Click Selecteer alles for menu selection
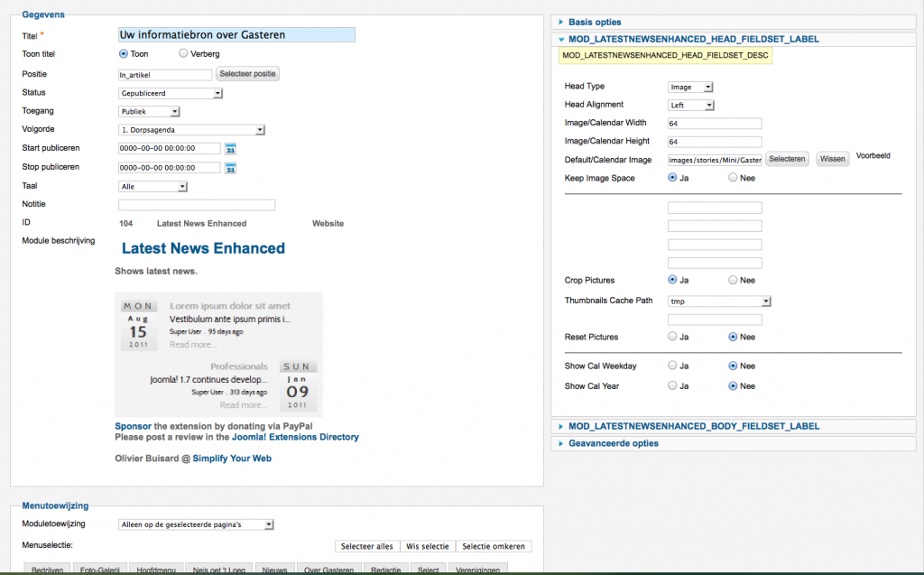The image size is (924, 575). pos(365,546)
